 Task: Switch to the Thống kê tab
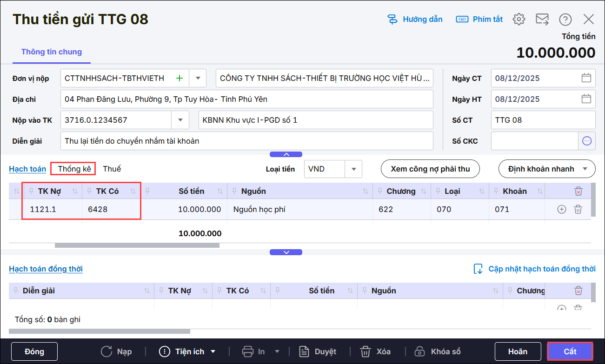click(74, 169)
